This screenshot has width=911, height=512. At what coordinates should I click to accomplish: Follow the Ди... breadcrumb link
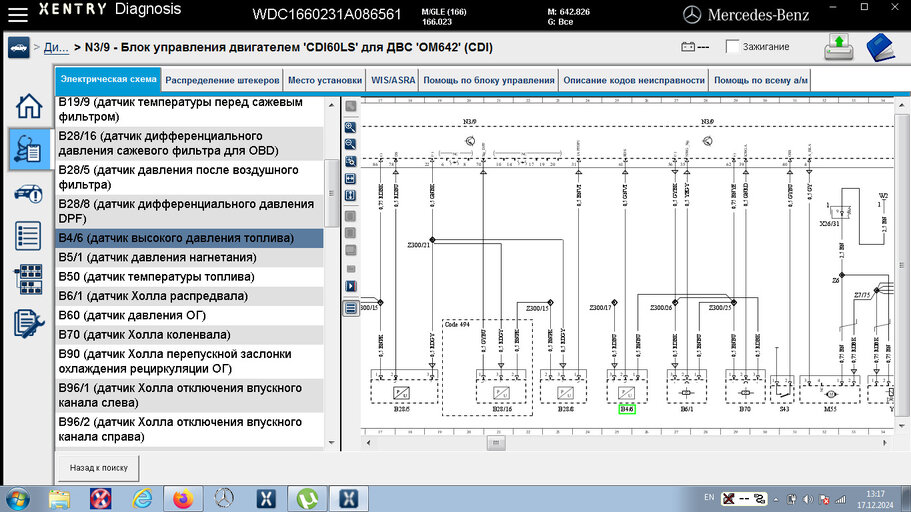56,48
